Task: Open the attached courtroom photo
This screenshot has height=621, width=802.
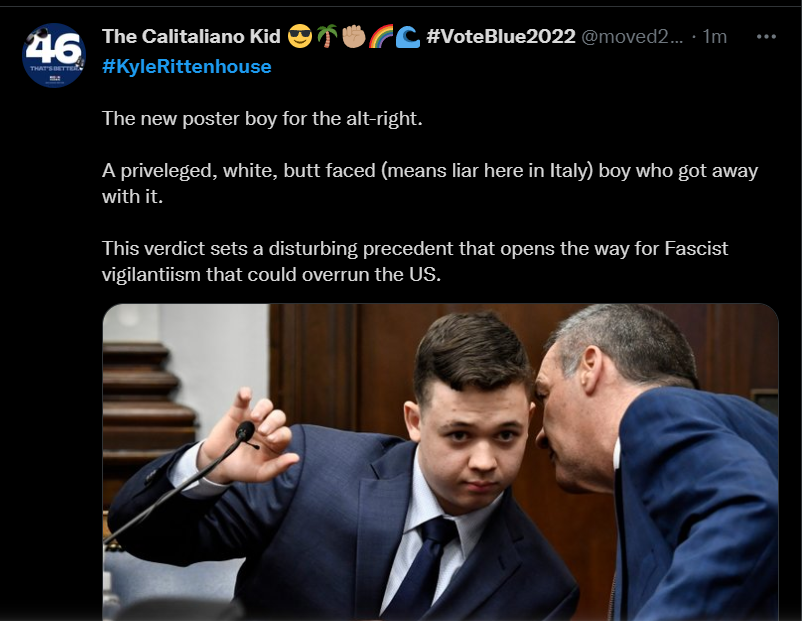Action: click(x=440, y=462)
